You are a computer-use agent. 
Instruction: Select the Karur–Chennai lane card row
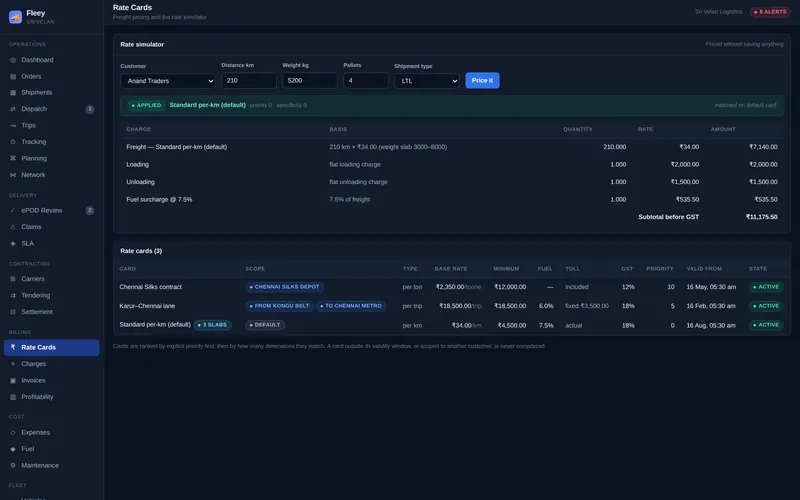[452, 306]
